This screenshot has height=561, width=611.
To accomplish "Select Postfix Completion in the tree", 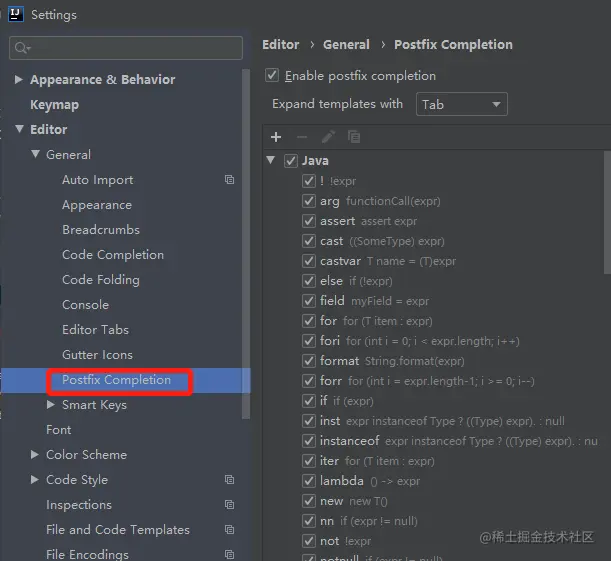I will 116,380.
